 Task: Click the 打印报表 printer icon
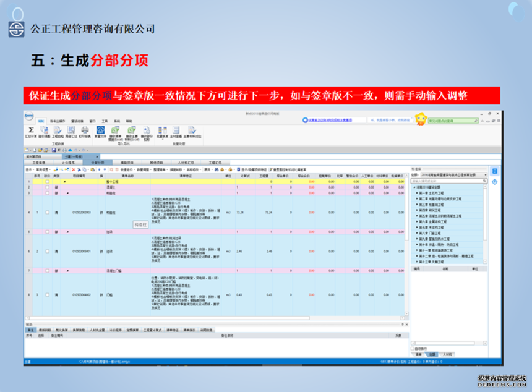coord(85,130)
